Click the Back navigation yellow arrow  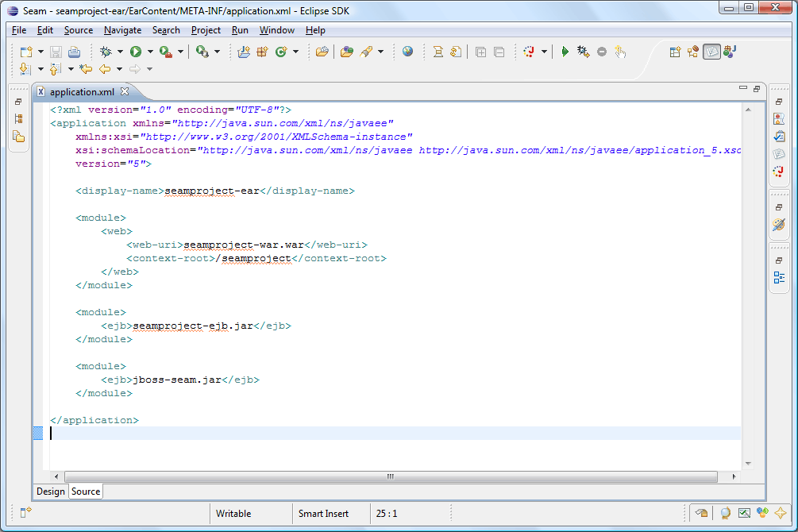click(105, 69)
